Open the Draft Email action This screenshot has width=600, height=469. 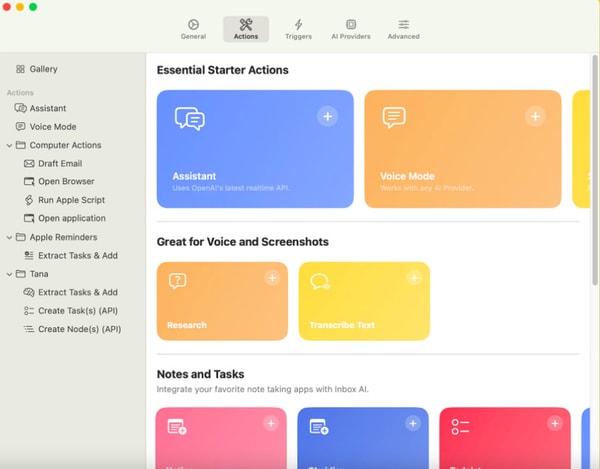point(59,163)
